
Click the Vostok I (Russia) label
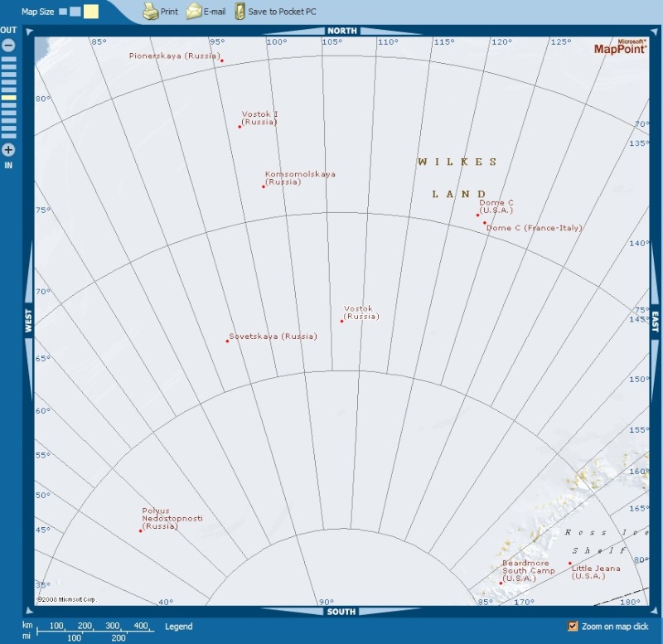[x=259, y=118]
